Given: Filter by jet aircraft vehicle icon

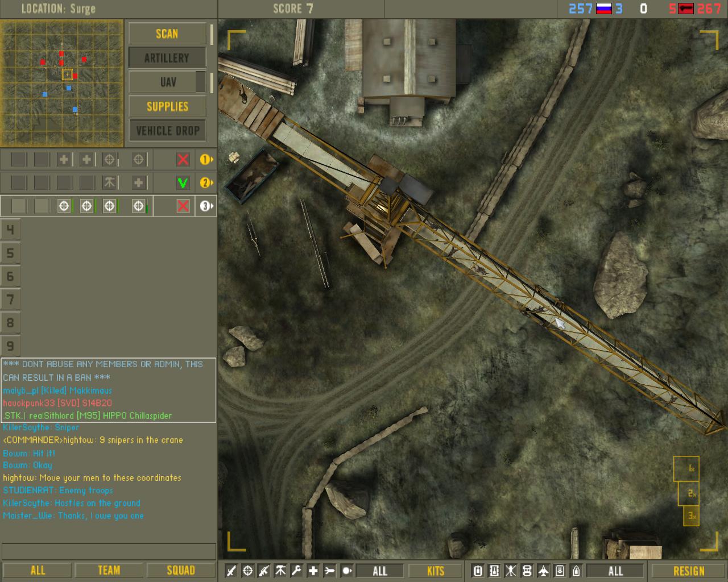Looking at the screenshot, I should coord(544,571).
